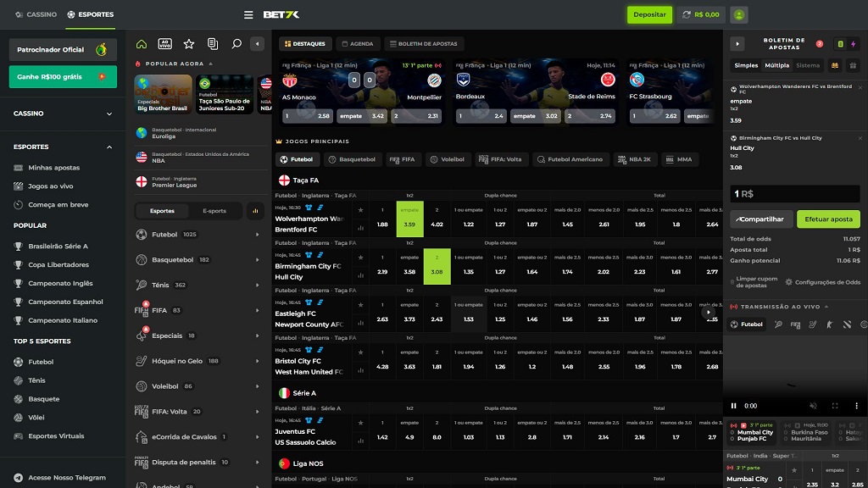This screenshot has width=868, height=488.
Task: Open the hamburger menu beside the BET7K logo
Action: coord(248,15)
